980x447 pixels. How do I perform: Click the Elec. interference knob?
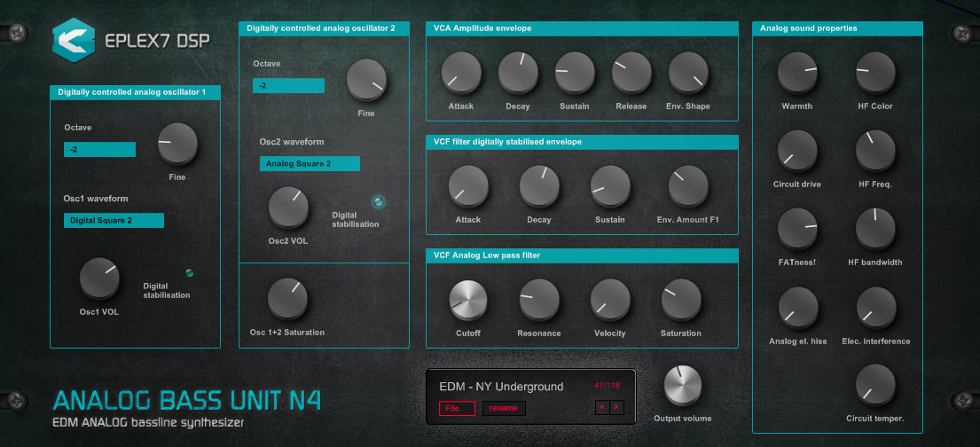coord(876,308)
